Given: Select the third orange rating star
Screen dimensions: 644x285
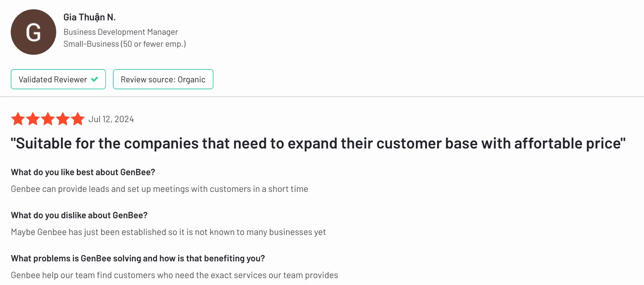Looking at the screenshot, I should click(48, 119).
